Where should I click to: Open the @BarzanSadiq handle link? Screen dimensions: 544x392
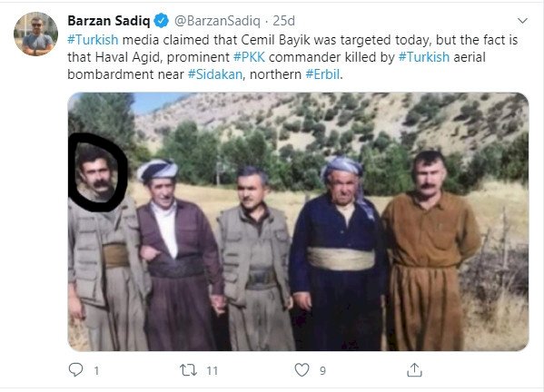pyautogui.click(x=217, y=21)
